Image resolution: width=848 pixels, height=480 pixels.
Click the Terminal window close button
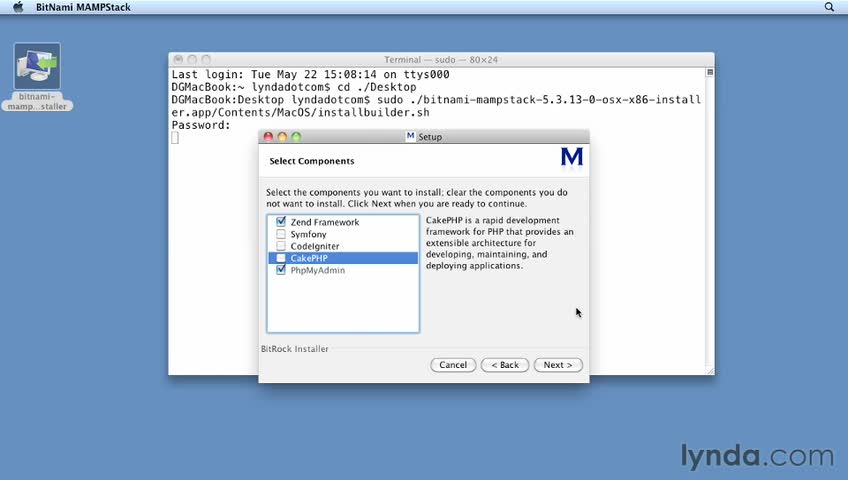[x=178, y=59]
